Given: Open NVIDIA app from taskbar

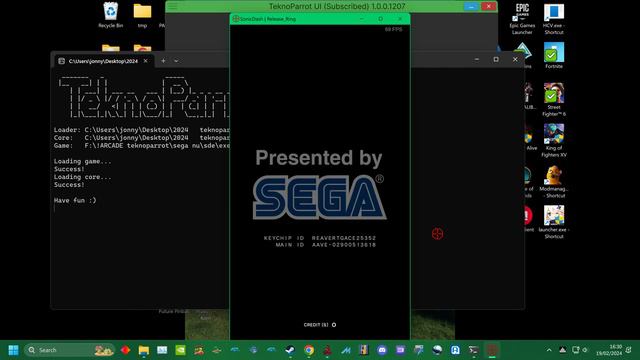Looking at the screenshot, I should 180,350.
